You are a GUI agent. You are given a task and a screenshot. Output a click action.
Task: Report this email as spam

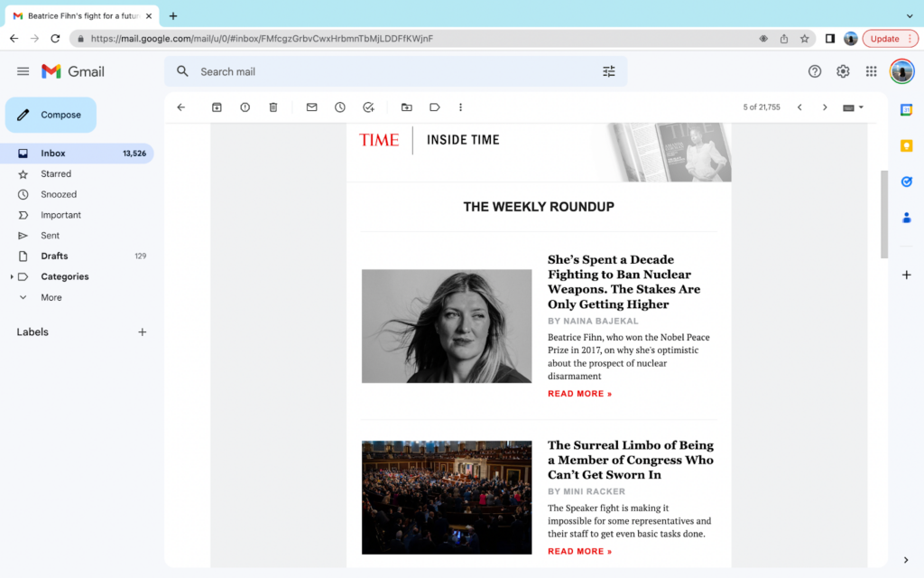tap(245, 107)
